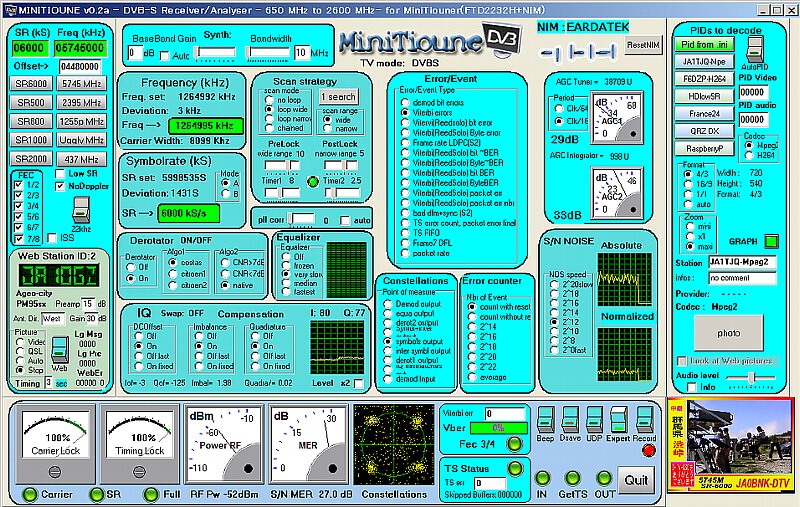Click the red Record indicator lamp
Screen dimensions: 800x507
point(648,450)
